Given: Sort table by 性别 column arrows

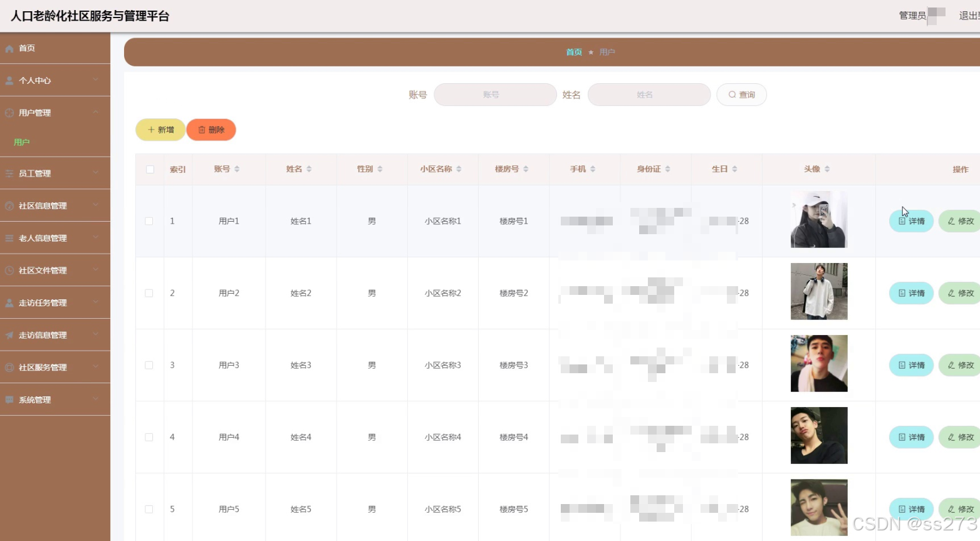Looking at the screenshot, I should [x=380, y=169].
